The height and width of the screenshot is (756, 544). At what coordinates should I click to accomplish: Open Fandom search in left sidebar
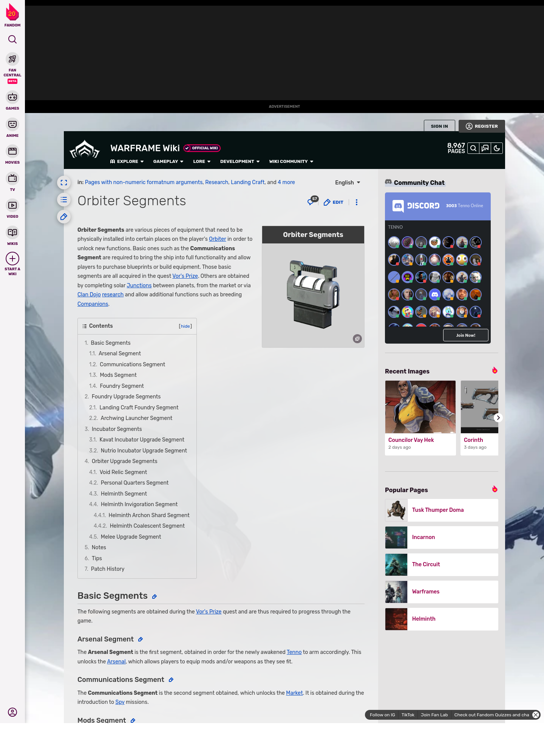pos(12,39)
